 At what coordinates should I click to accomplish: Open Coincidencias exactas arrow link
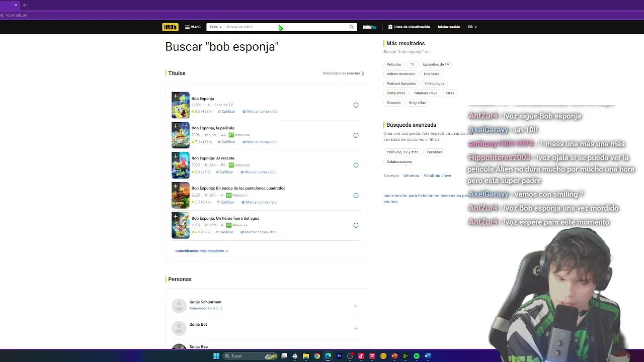pos(344,73)
